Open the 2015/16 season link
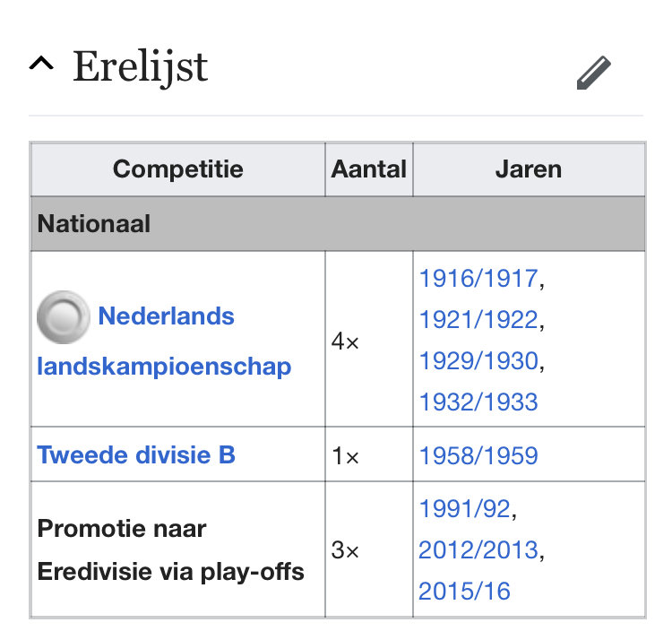This screenshot has height=631, width=672. (x=464, y=592)
